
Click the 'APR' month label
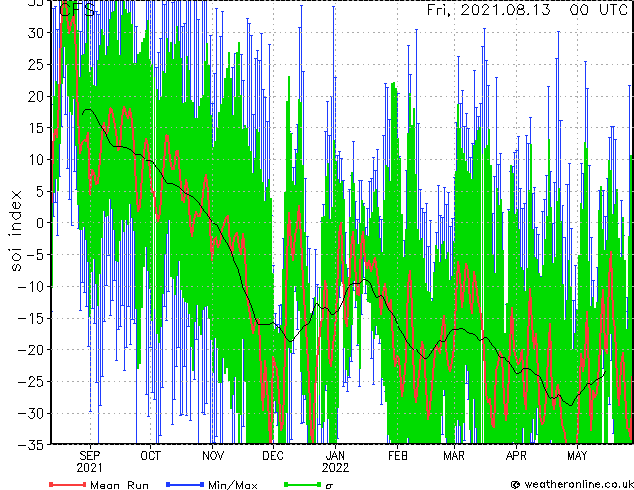516,456
